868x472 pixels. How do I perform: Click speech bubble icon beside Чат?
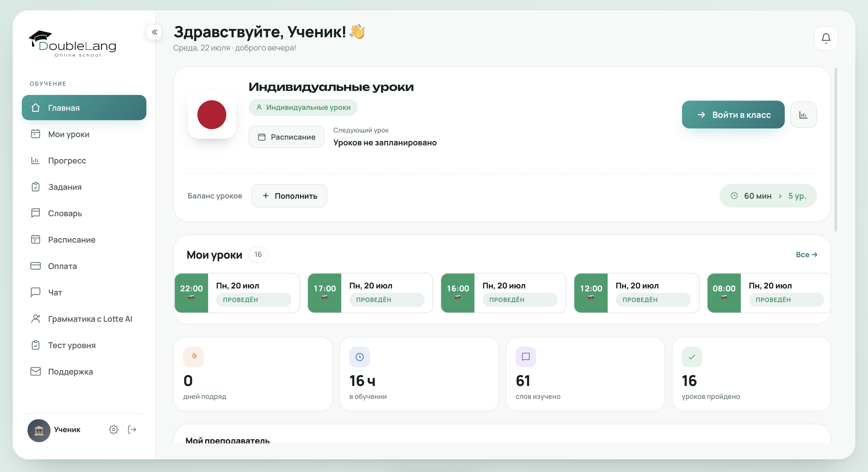(35, 292)
